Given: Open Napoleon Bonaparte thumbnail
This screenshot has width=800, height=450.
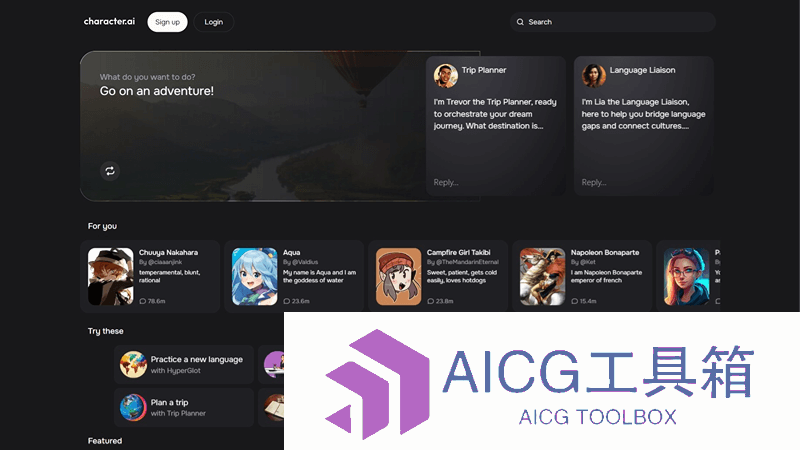Looking at the screenshot, I should (x=542, y=277).
